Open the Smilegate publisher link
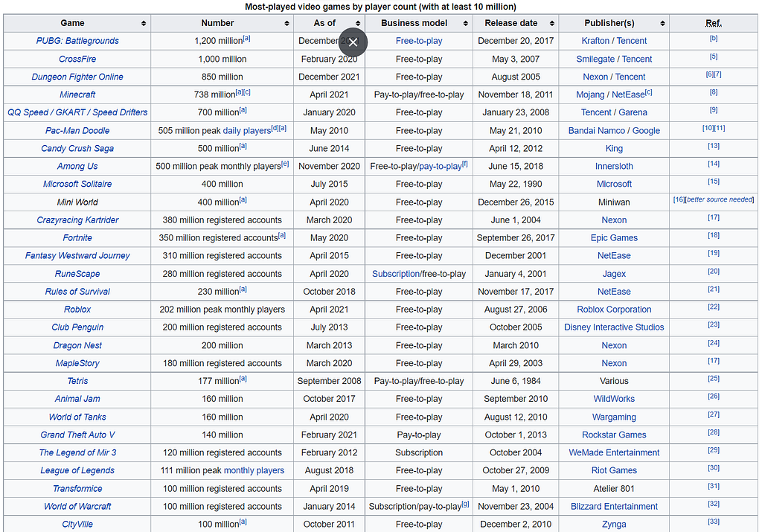This screenshot has width=762, height=532. click(x=595, y=59)
